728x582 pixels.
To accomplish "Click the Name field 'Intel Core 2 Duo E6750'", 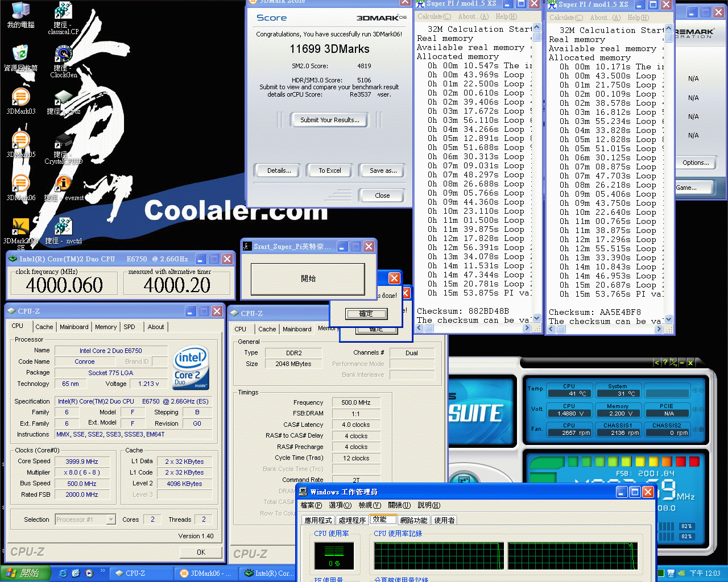I will (111, 351).
